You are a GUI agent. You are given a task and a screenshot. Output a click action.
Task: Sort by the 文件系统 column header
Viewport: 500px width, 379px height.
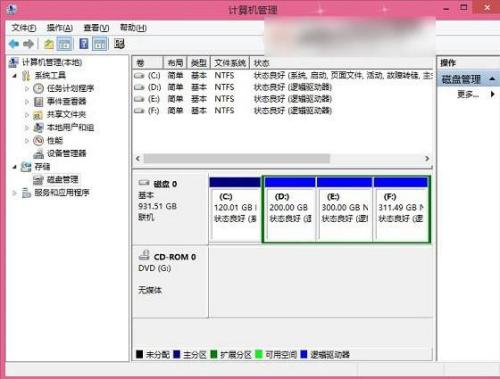230,63
